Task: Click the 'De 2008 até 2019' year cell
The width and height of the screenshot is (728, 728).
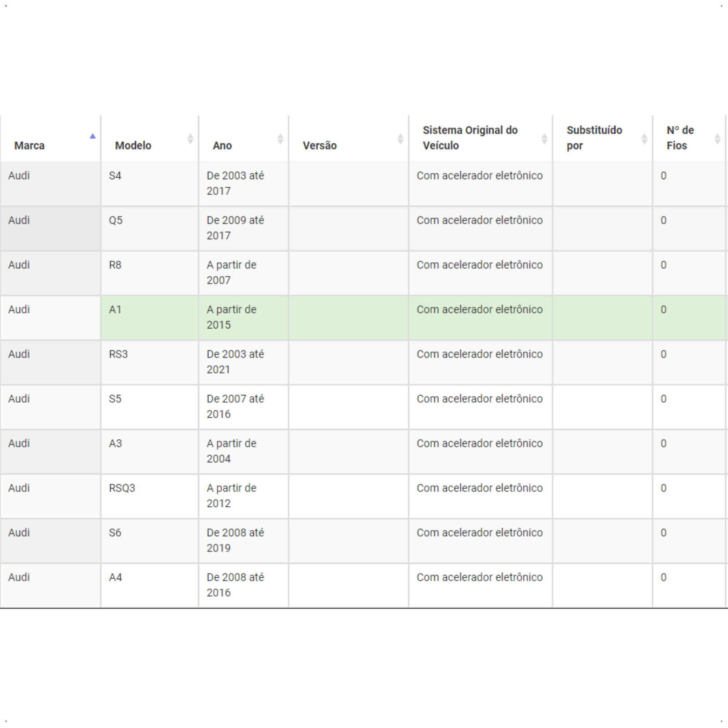Action: coord(244,541)
